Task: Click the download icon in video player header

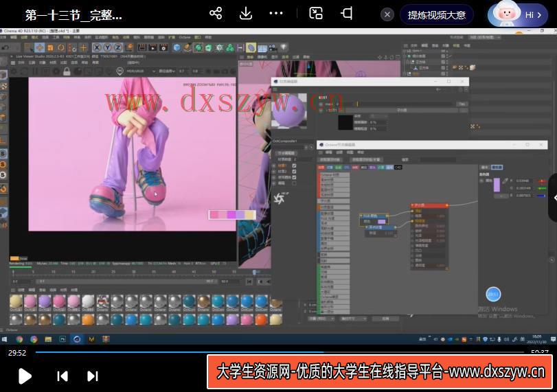Action: click(245, 14)
